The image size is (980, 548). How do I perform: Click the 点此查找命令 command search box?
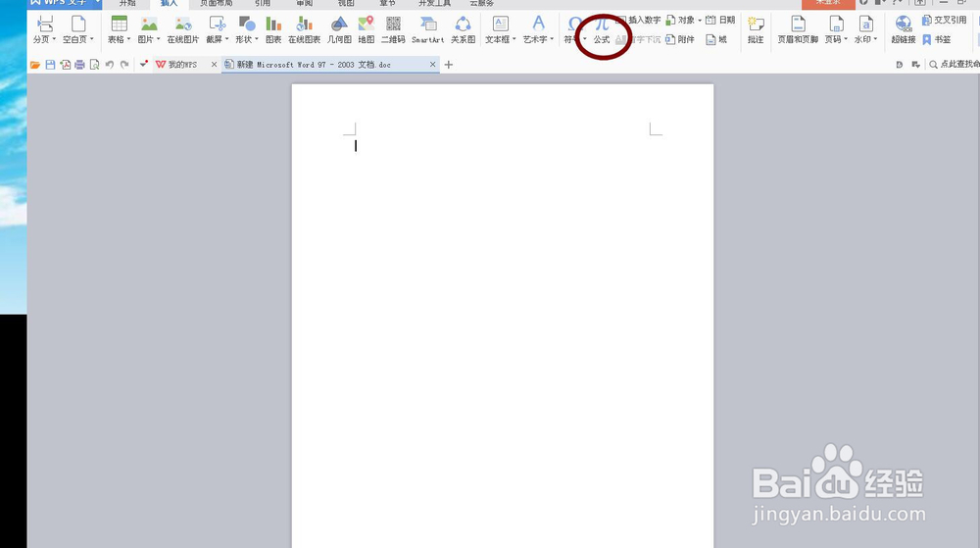(955, 65)
